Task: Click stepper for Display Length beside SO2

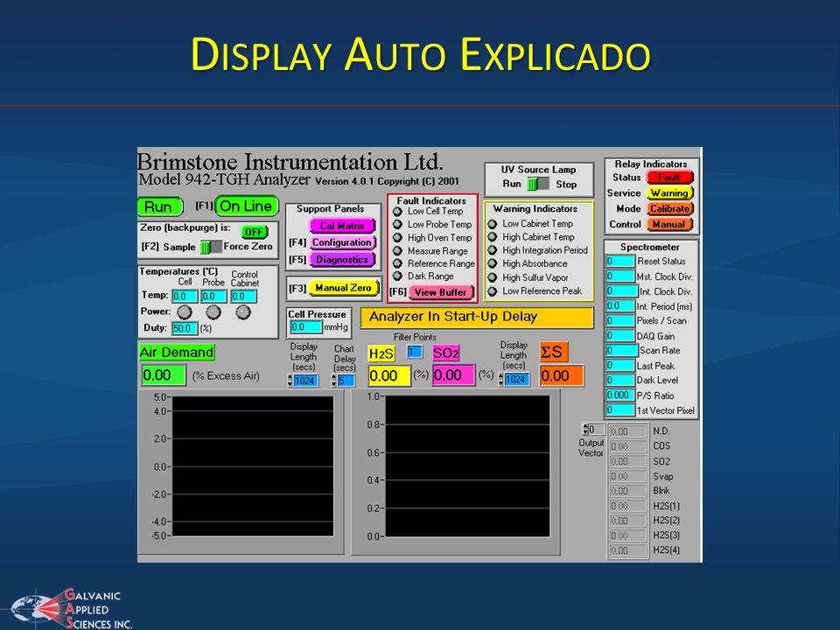Action: (x=500, y=379)
